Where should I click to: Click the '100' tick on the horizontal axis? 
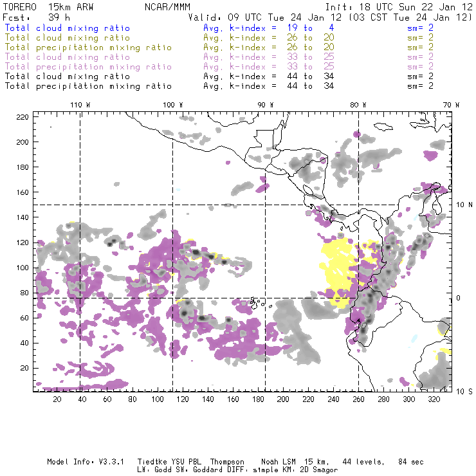coord(158,399)
